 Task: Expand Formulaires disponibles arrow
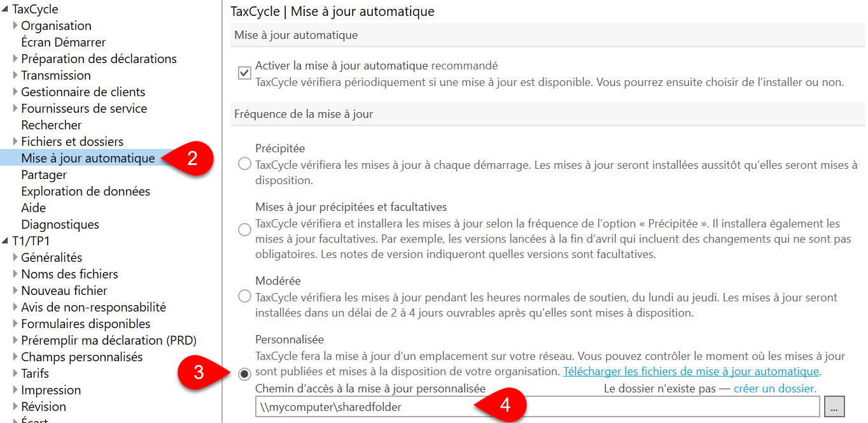coord(15,324)
